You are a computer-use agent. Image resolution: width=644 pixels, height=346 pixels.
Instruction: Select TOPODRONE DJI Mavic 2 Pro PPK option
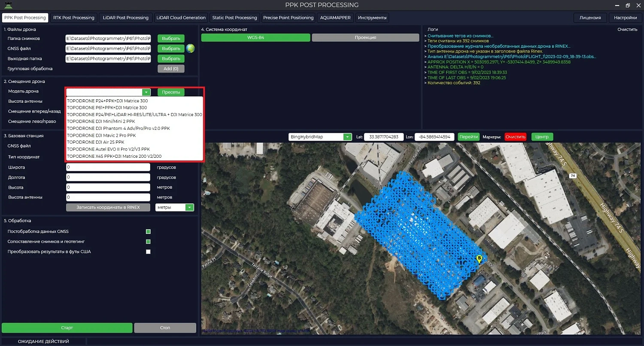click(x=101, y=135)
